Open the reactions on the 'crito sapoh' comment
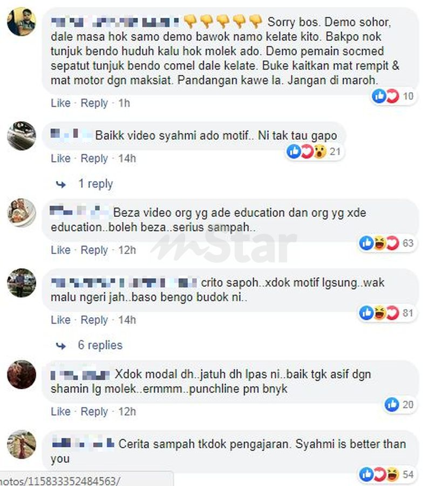The height and width of the screenshot is (486, 448). [387, 313]
